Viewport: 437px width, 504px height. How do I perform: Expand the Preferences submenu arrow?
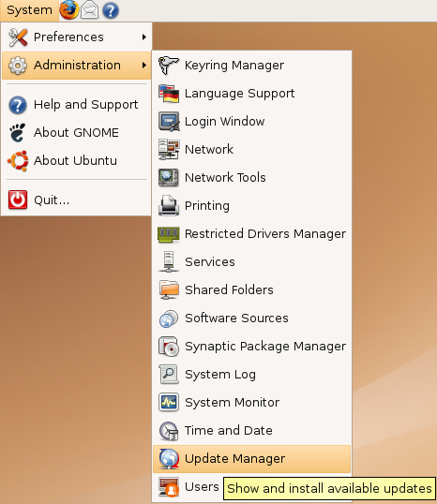pyautogui.click(x=144, y=37)
